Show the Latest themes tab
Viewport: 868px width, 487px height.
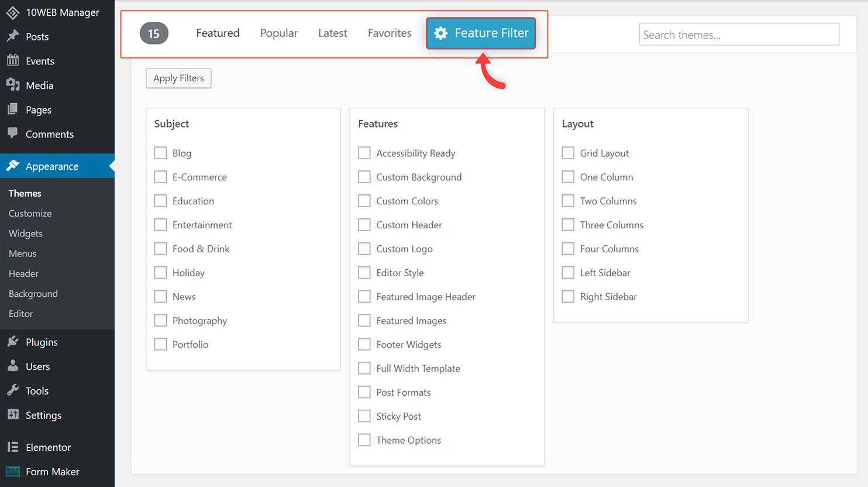333,33
